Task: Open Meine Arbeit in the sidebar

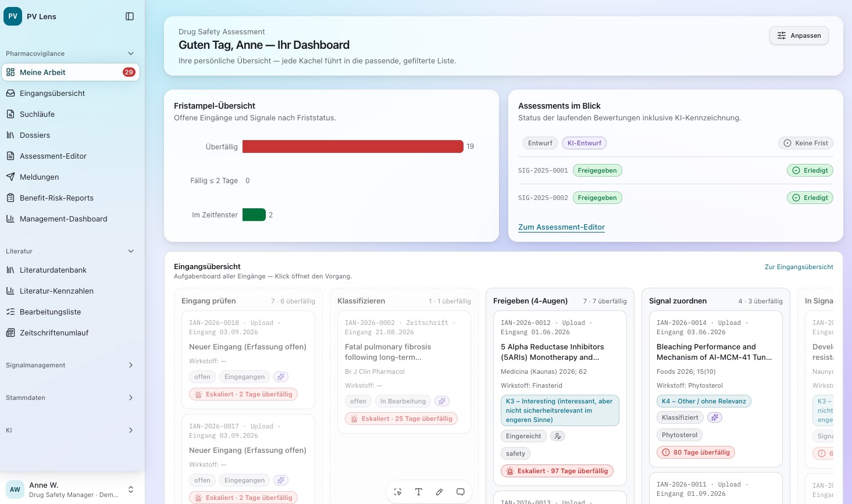Action: coord(70,72)
